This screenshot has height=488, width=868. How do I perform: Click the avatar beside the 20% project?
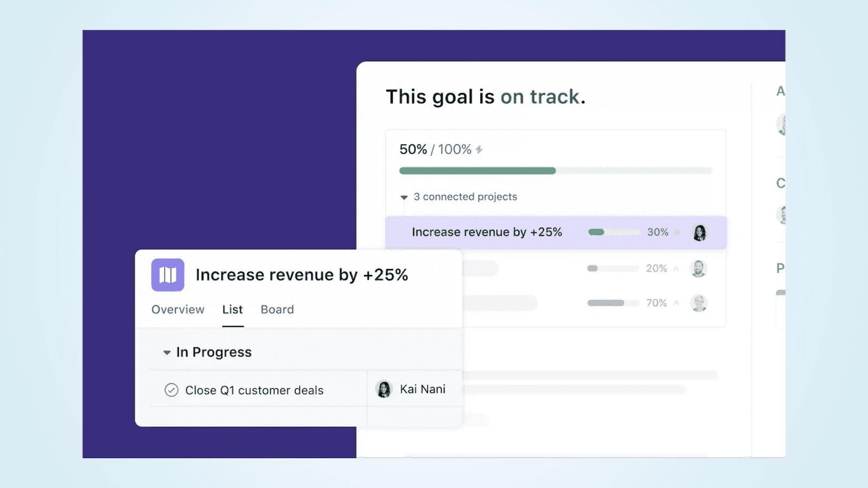699,268
